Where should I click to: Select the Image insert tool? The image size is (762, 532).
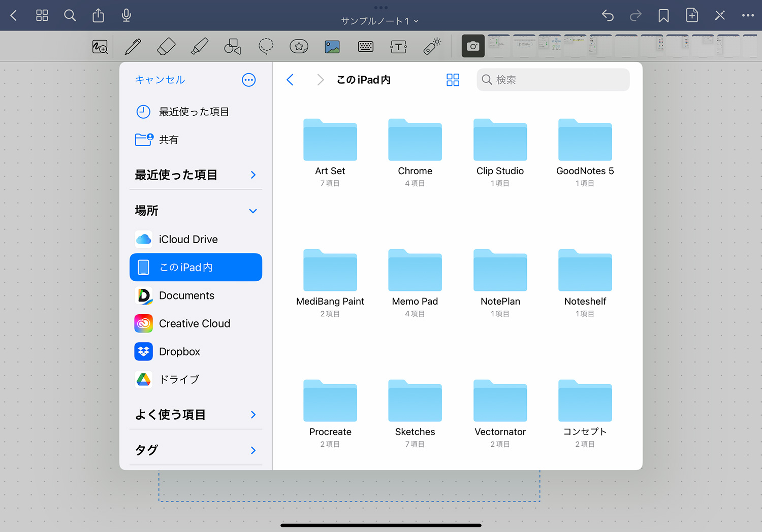[x=332, y=47]
